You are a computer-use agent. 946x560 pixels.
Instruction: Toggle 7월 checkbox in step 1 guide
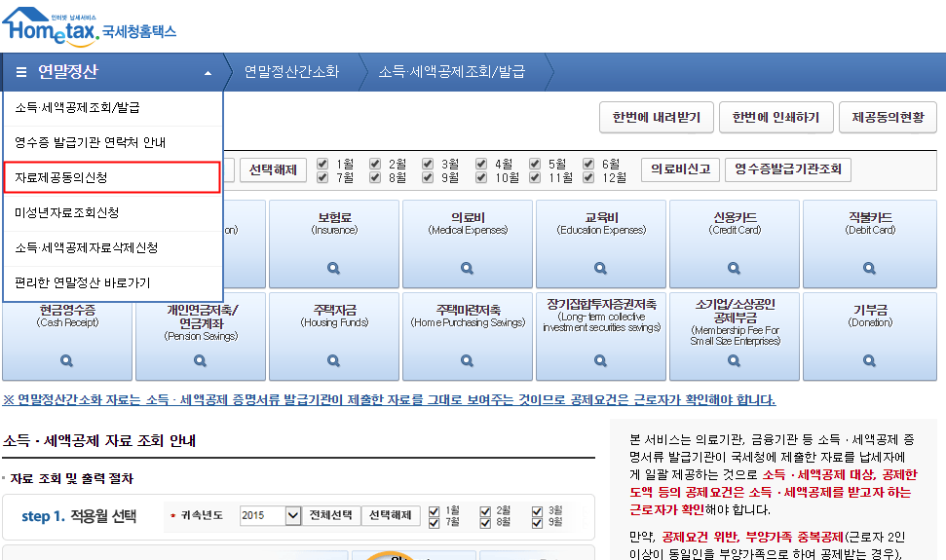click(x=434, y=523)
